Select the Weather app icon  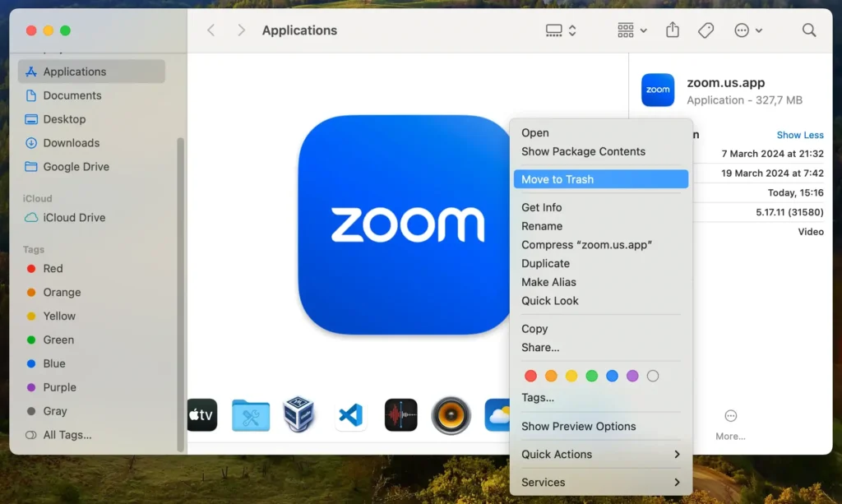click(x=497, y=415)
